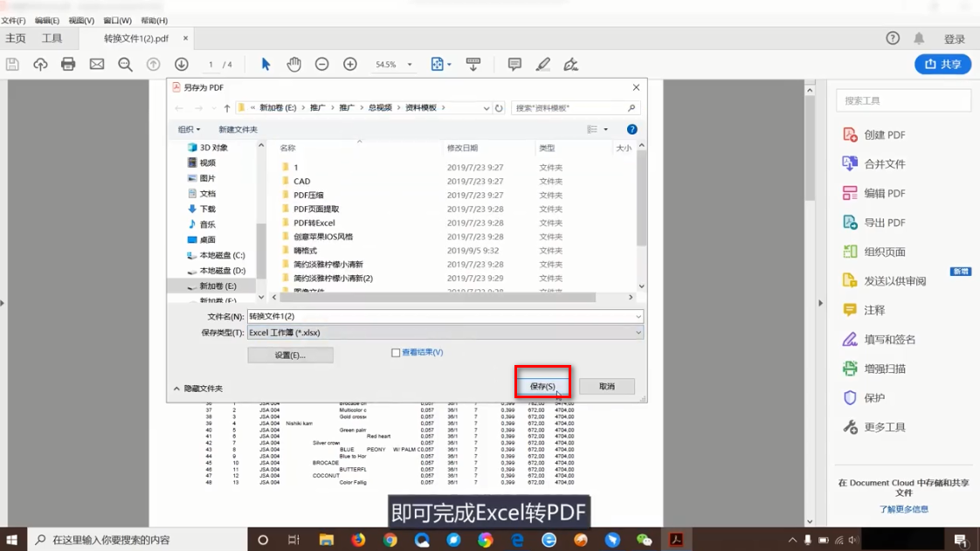Select the highlighter pen tool
Screen dimensions: 980x551
[x=542, y=65]
